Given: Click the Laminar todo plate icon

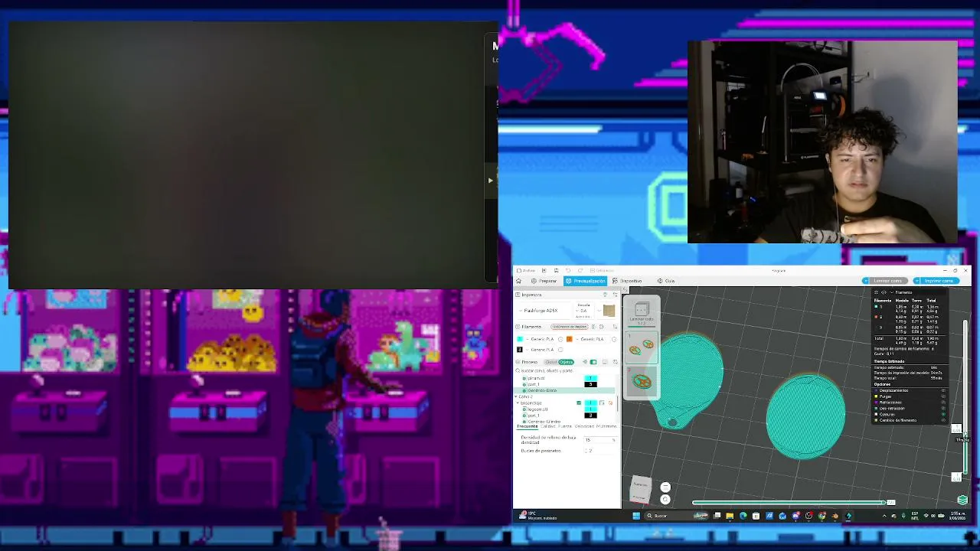Looking at the screenshot, I should (x=642, y=311).
